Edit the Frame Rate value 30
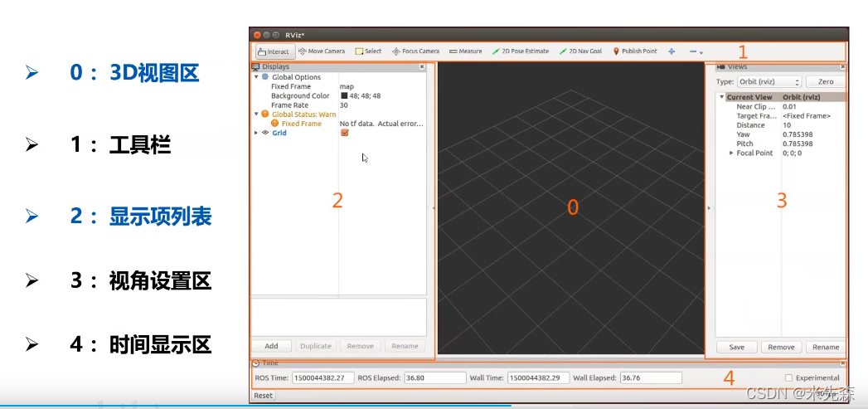The width and height of the screenshot is (868, 409). (344, 105)
